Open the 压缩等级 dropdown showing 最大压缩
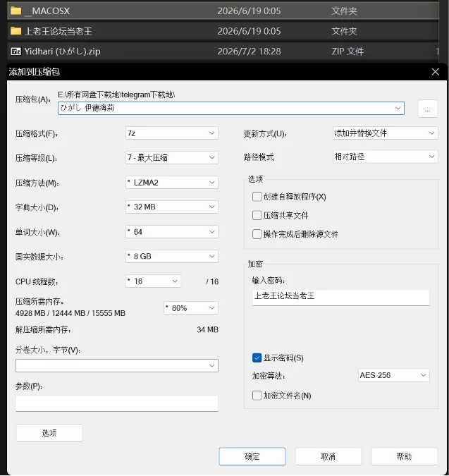The width and height of the screenshot is (449, 476). point(172,157)
